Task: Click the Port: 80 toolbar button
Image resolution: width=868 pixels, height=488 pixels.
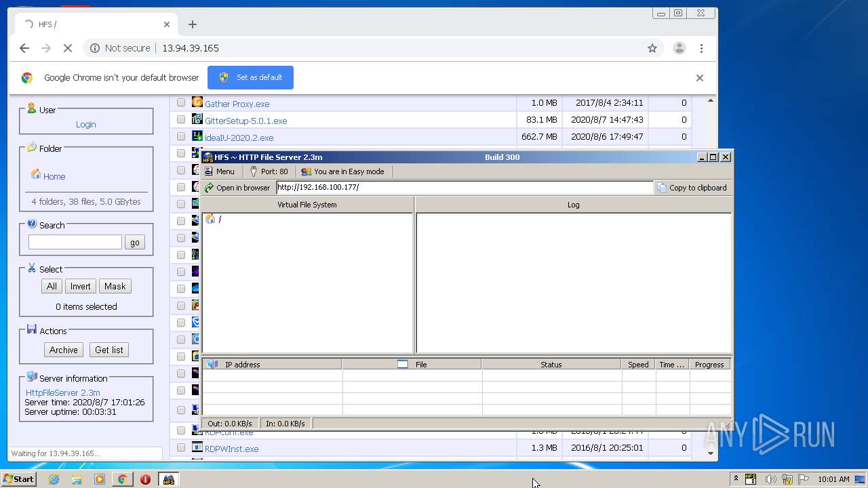Action: [x=269, y=171]
